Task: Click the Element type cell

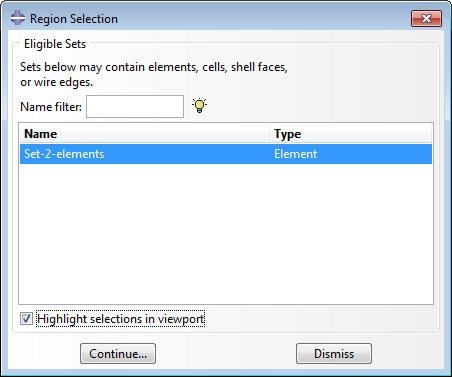Action: (295, 154)
